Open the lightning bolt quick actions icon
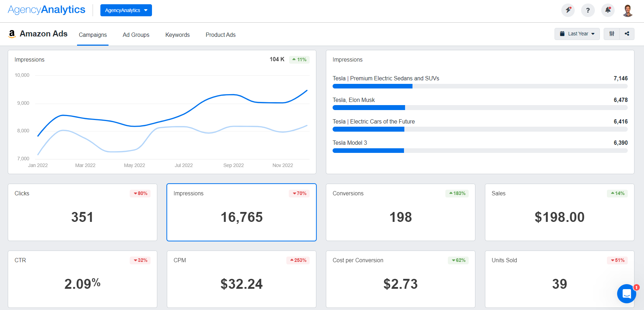The width and height of the screenshot is (644, 310). click(x=568, y=10)
